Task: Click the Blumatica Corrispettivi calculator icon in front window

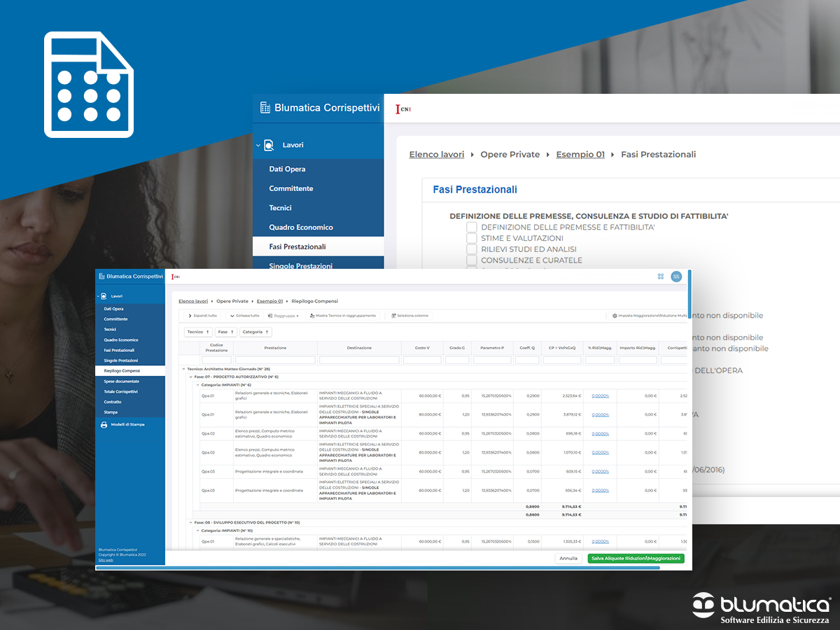Action: tap(101, 276)
